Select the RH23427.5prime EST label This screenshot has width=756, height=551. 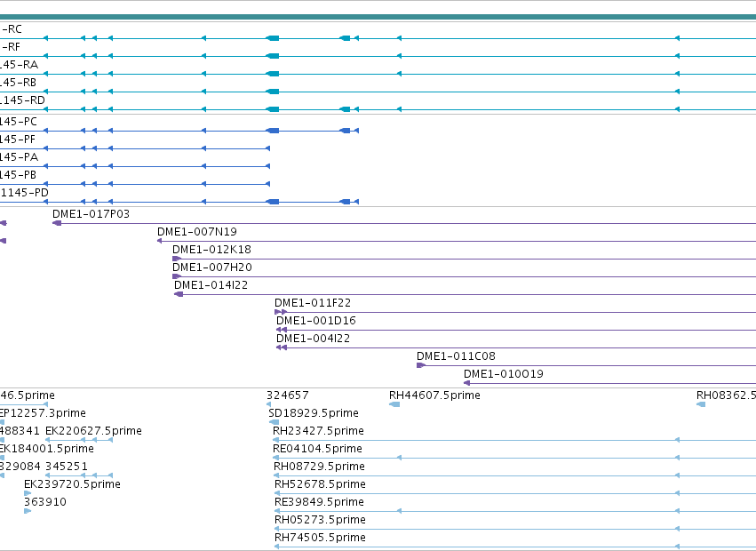click(x=318, y=431)
